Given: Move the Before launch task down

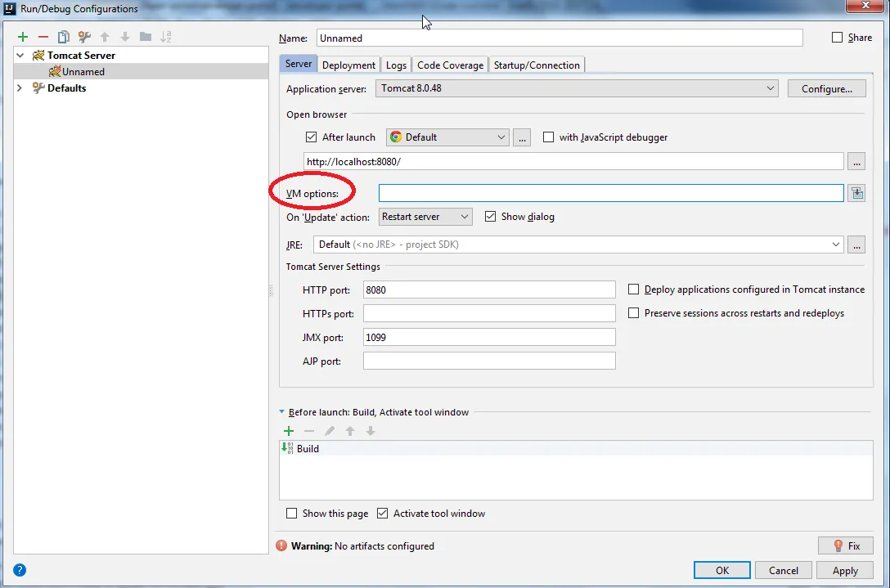Looking at the screenshot, I should tap(371, 431).
